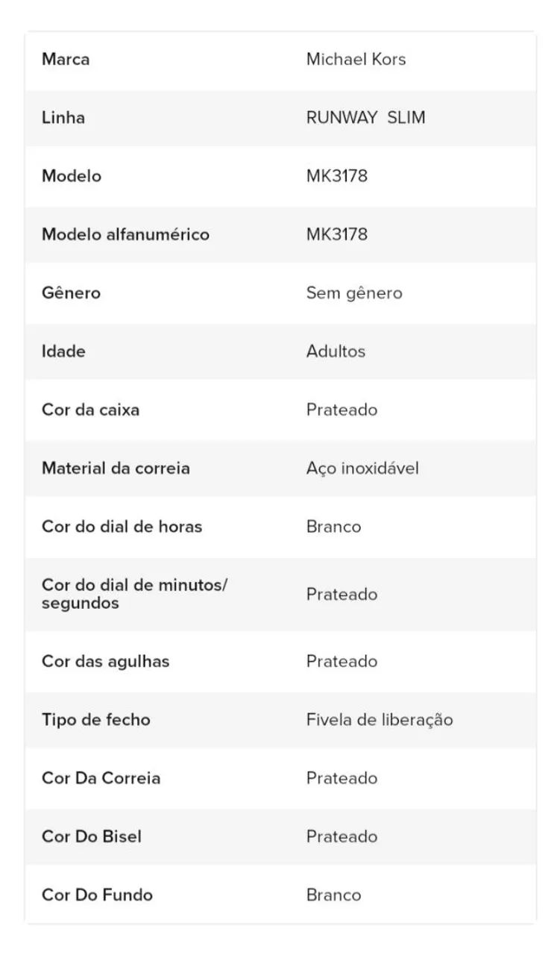Image resolution: width=560 pixels, height=955 pixels.
Task: Click the Cor da caixa label
Action: 90,410
